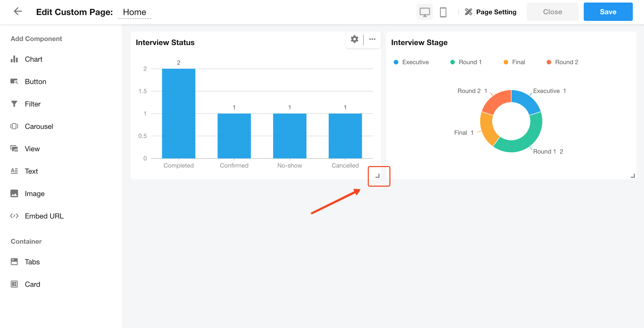The image size is (644, 328).
Task: Click the orange Round 2 donut slice
Action: tap(496, 101)
